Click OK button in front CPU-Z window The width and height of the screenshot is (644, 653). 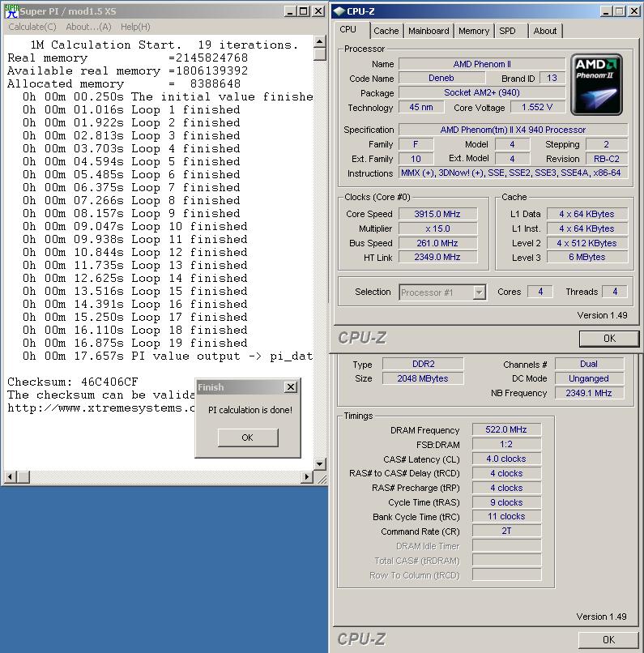point(609,339)
